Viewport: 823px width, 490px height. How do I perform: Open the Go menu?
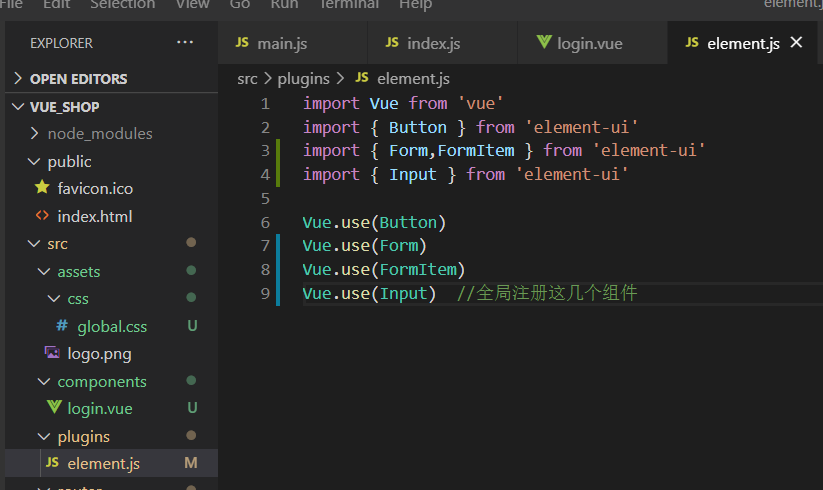239,4
